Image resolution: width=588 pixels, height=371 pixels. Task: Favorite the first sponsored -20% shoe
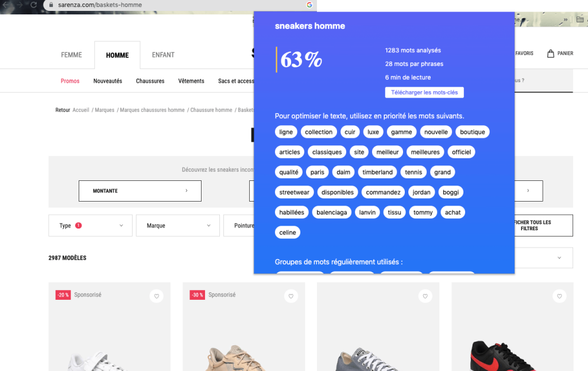pos(156,296)
